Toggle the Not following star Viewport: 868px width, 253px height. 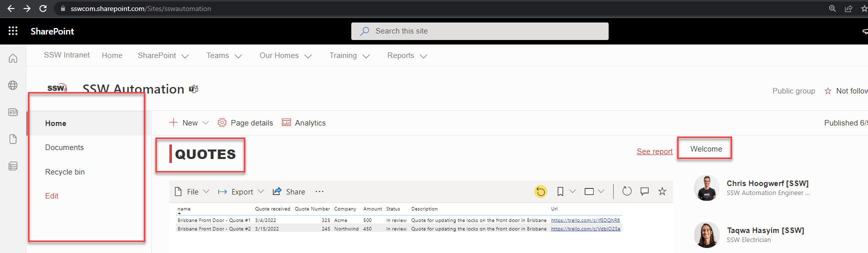click(x=828, y=91)
